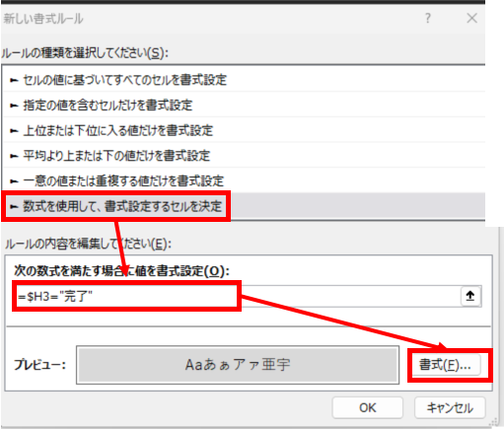The image size is (504, 429).
Task: Select rule 上位または下位に入る値だけを書式設定
Action: pos(244,130)
